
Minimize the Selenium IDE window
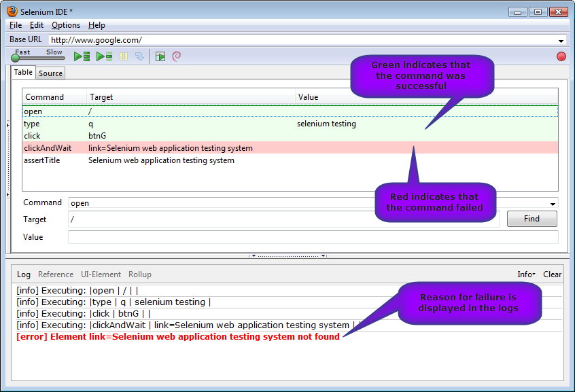(x=518, y=12)
